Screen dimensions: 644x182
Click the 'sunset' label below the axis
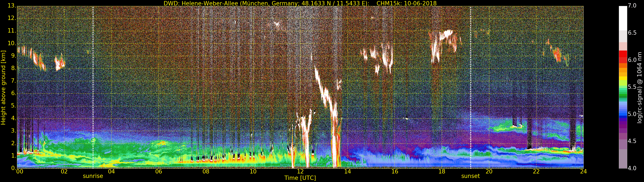pyautogui.click(x=471, y=176)
